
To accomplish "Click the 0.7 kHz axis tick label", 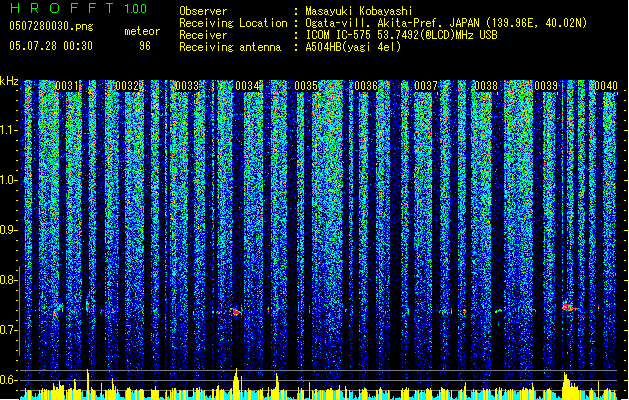I will click(x=9, y=330).
